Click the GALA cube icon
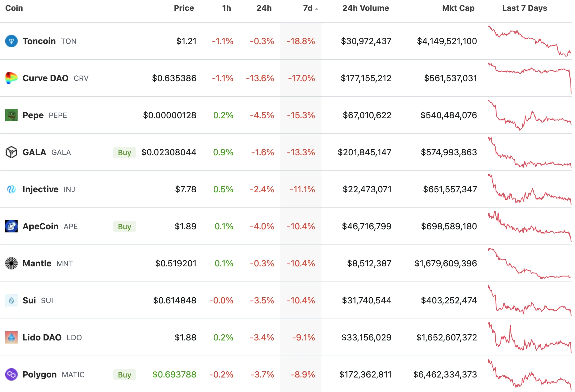 tap(11, 152)
